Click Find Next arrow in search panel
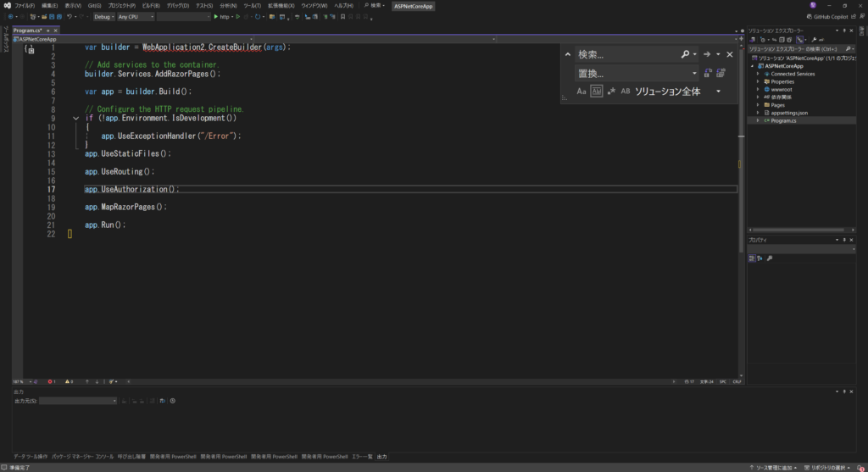 [707, 54]
